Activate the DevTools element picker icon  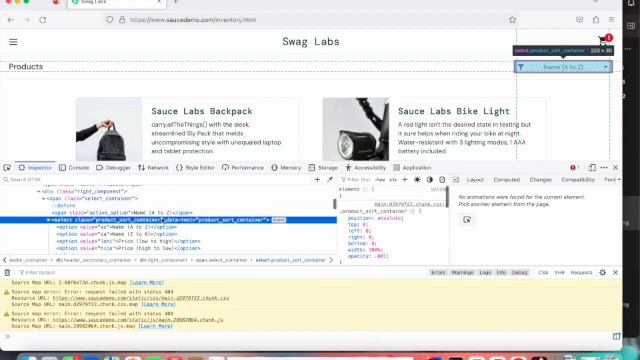tap(7, 167)
